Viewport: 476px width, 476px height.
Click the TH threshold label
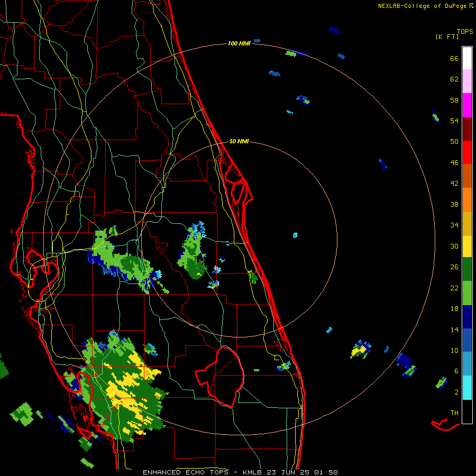click(x=454, y=413)
